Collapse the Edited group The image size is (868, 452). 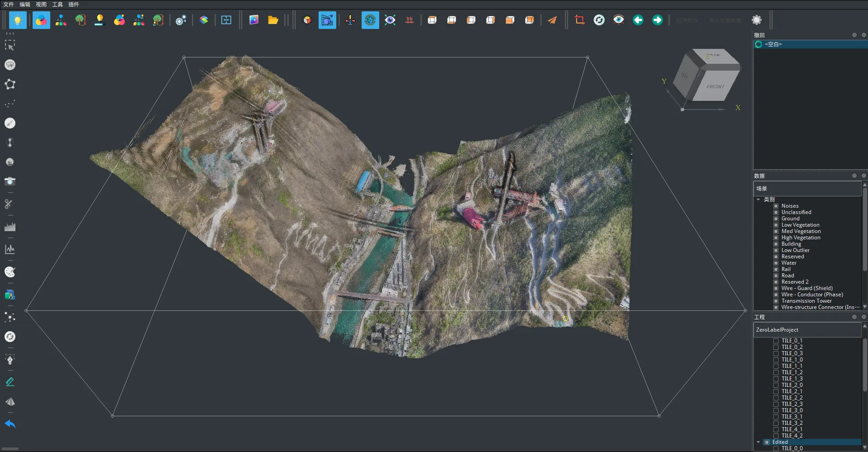point(758,442)
